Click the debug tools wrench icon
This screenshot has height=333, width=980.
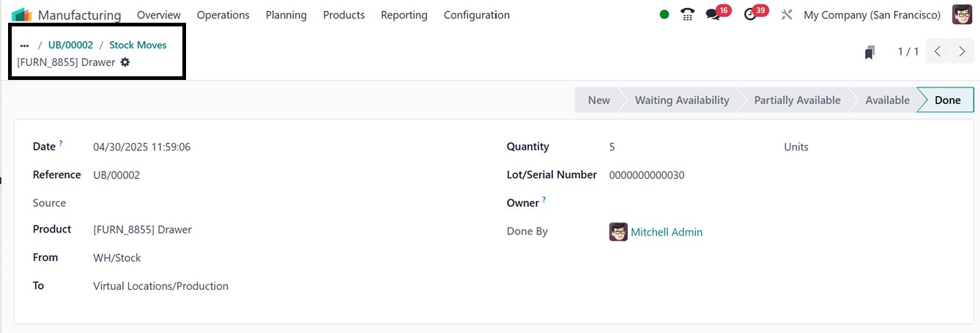(x=787, y=15)
